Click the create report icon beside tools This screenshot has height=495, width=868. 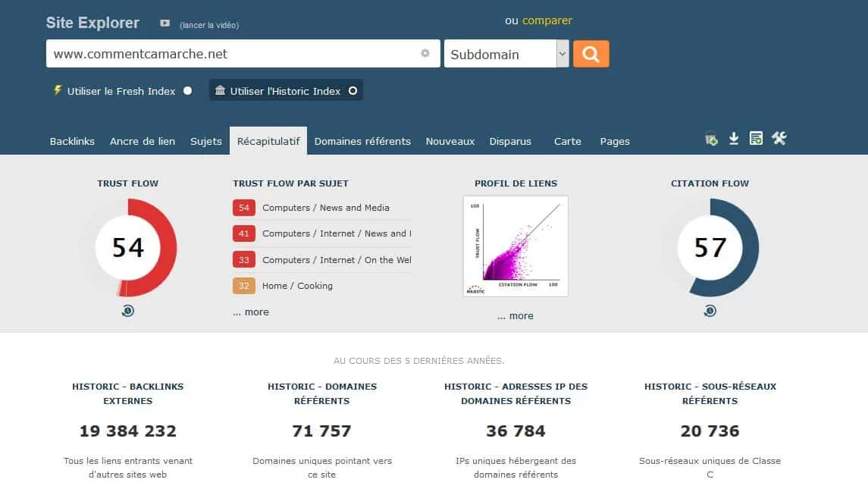coord(756,138)
